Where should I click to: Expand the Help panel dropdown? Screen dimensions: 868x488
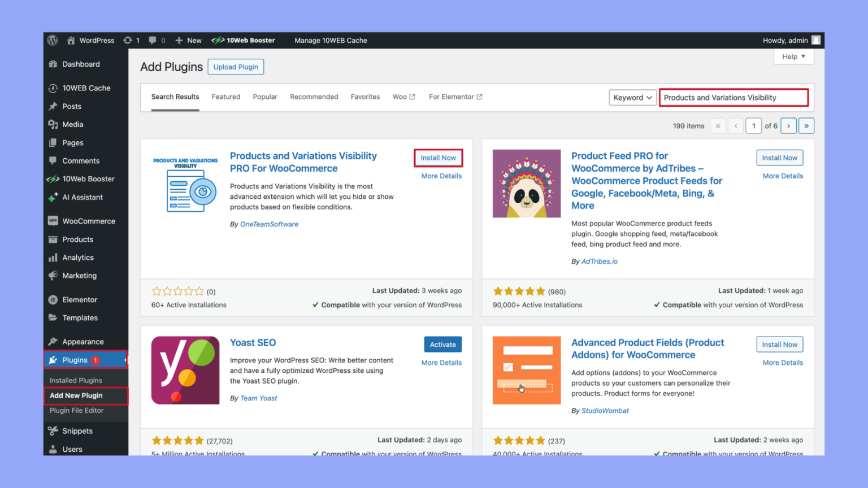click(793, 56)
